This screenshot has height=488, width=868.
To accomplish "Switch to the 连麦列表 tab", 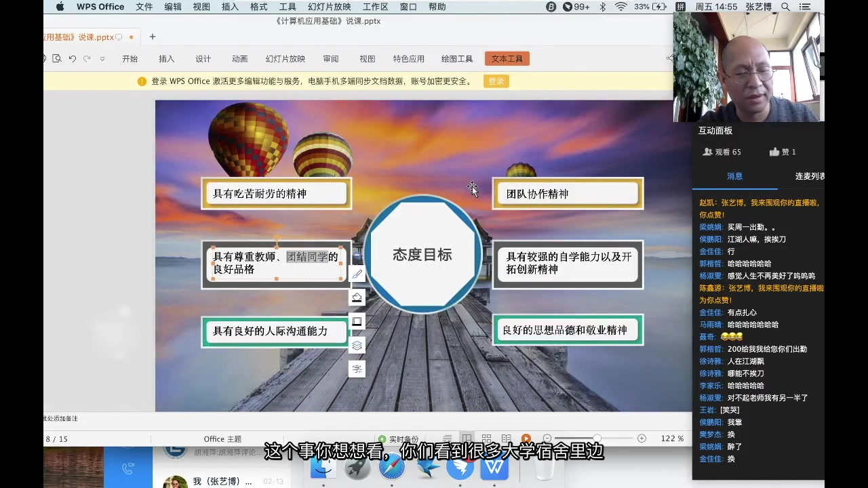I will pos(810,176).
